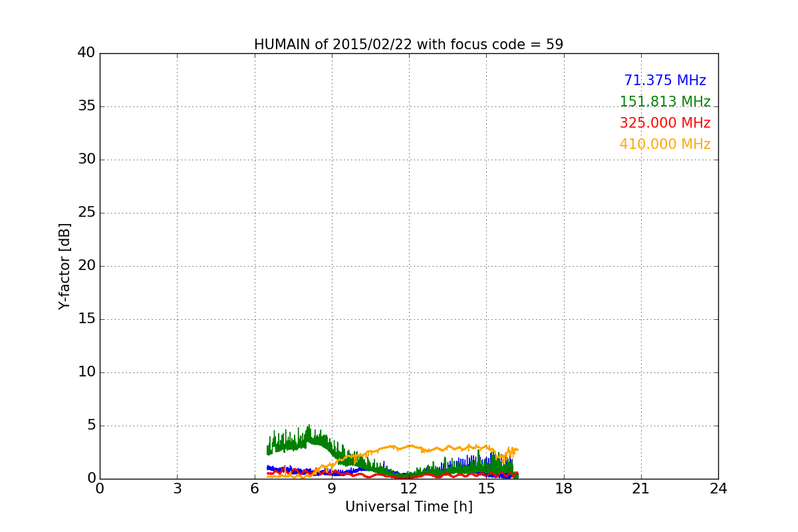Image resolution: width=798 pixels, height=532 pixels.
Task: Click the y-axis tick value 35
Action: 86,106
